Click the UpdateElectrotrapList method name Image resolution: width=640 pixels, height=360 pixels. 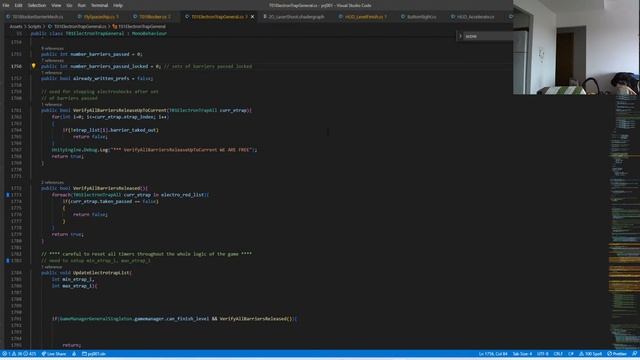coord(101,273)
